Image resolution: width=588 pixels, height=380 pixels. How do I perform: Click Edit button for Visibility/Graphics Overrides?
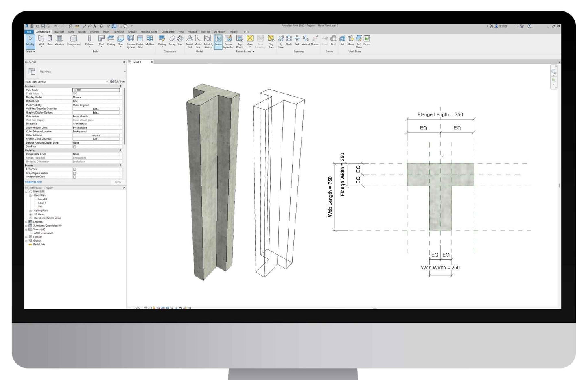tap(96, 109)
